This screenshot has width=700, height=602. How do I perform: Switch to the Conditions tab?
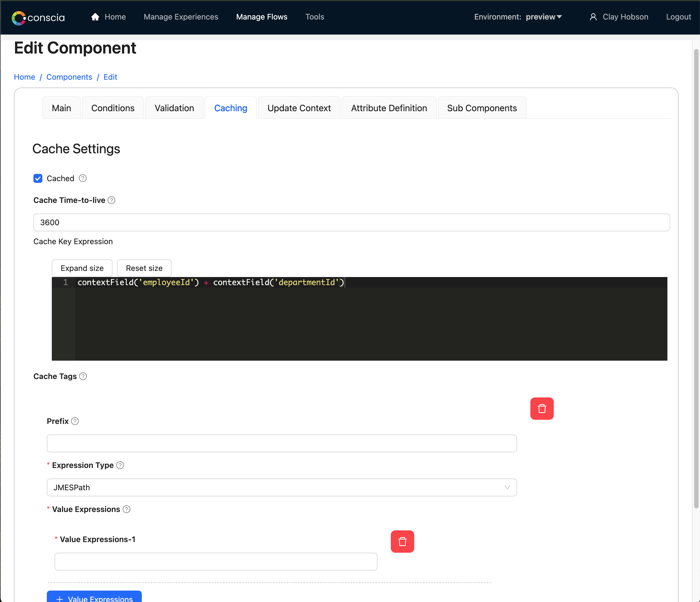[113, 108]
